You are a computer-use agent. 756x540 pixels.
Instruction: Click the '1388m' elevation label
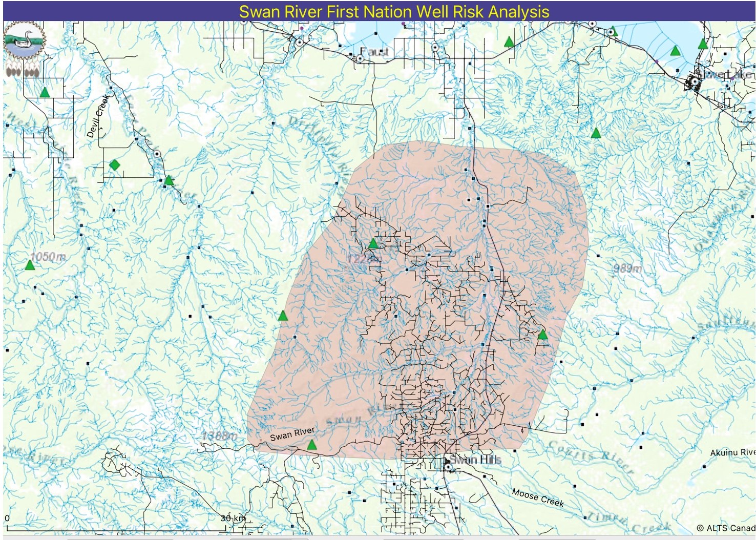click(219, 436)
